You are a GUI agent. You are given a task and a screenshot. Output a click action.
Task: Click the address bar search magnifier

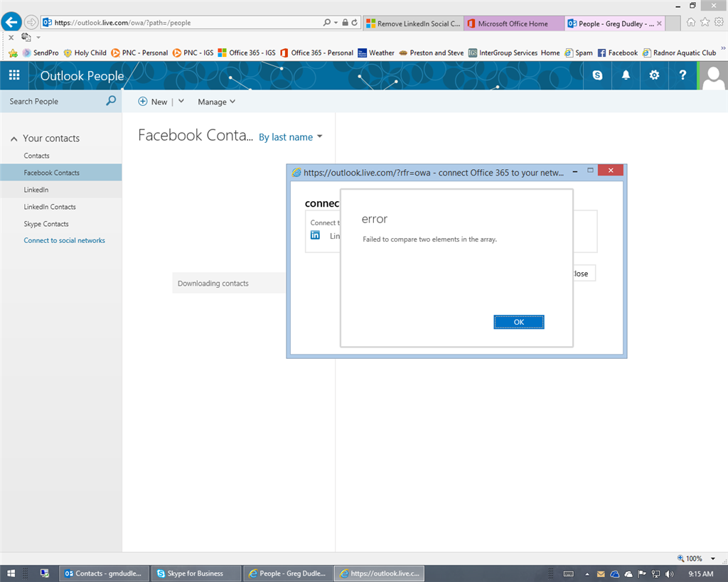point(327,22)
